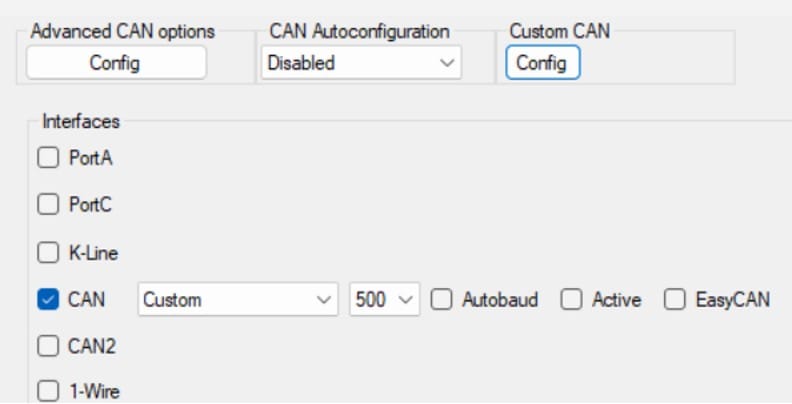
Task: Tick the K-Line interface checkbox
Action: (48, 252)
